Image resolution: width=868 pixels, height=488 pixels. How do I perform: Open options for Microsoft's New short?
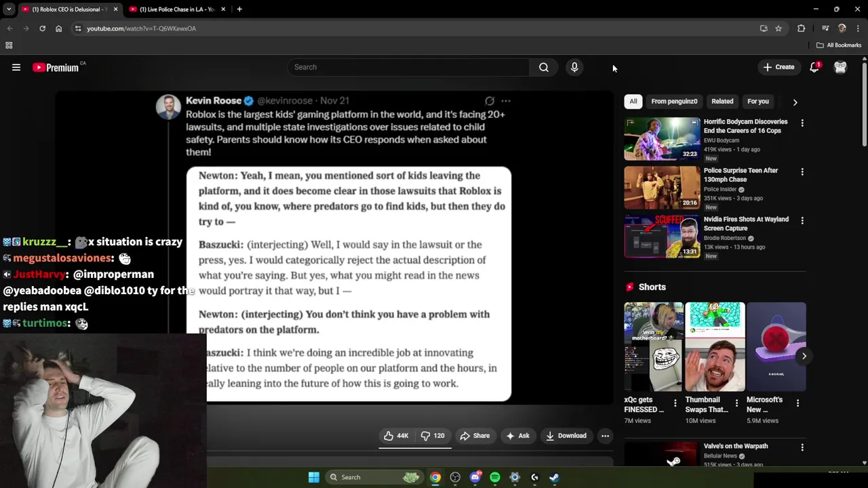[x=797, y=403]
